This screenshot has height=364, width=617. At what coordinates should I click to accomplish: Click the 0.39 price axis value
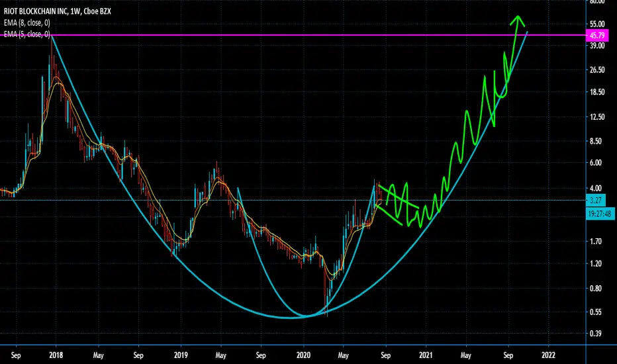596,334
